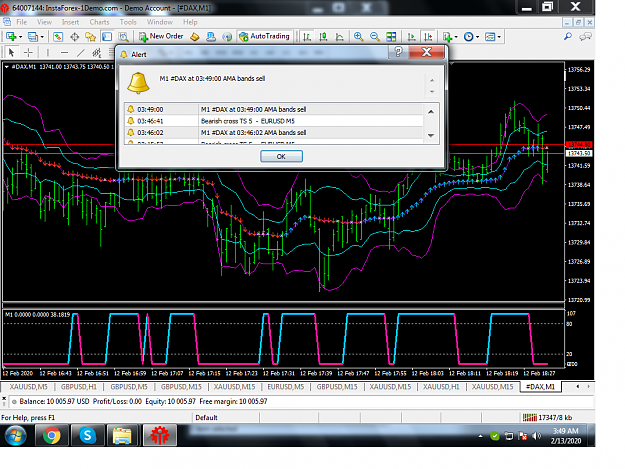Click the Periods clock icon
This screenshot has height=469, width=625.
pos(469,37)
